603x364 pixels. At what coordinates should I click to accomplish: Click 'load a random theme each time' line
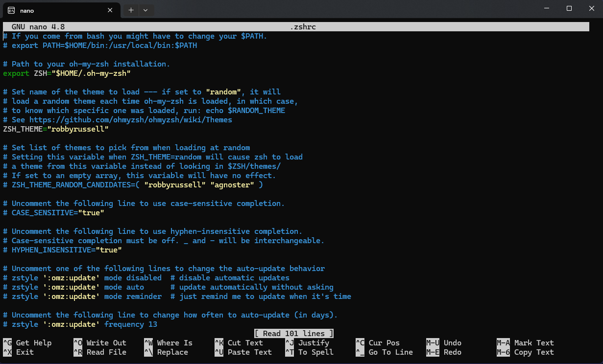(x=150, y=101)
